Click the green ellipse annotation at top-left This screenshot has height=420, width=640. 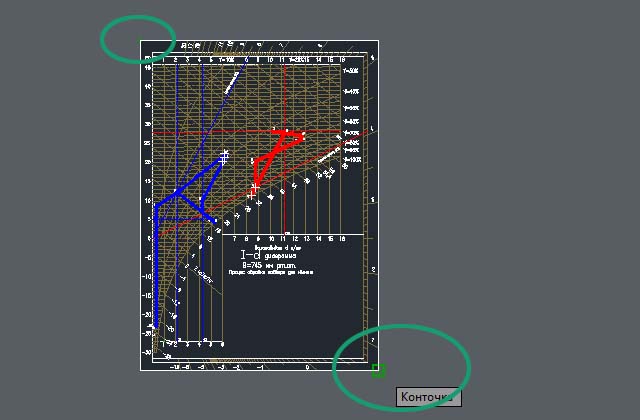click(x=138, y=40)
